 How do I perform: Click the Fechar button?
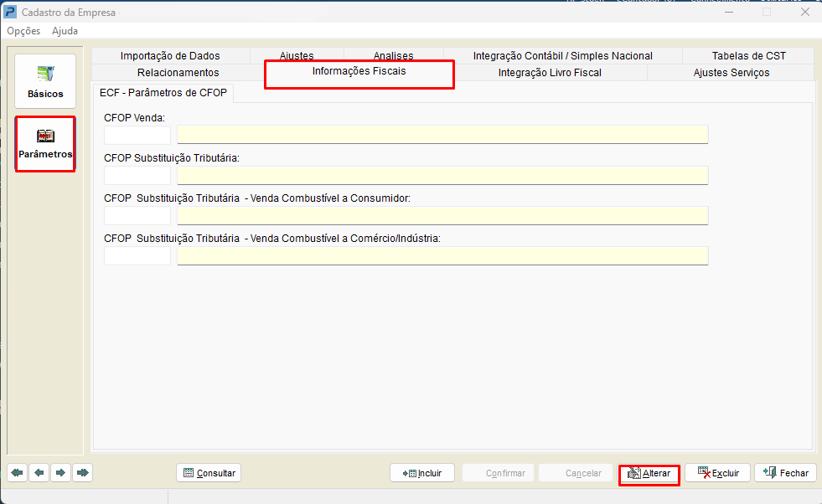tap(785, 472)
